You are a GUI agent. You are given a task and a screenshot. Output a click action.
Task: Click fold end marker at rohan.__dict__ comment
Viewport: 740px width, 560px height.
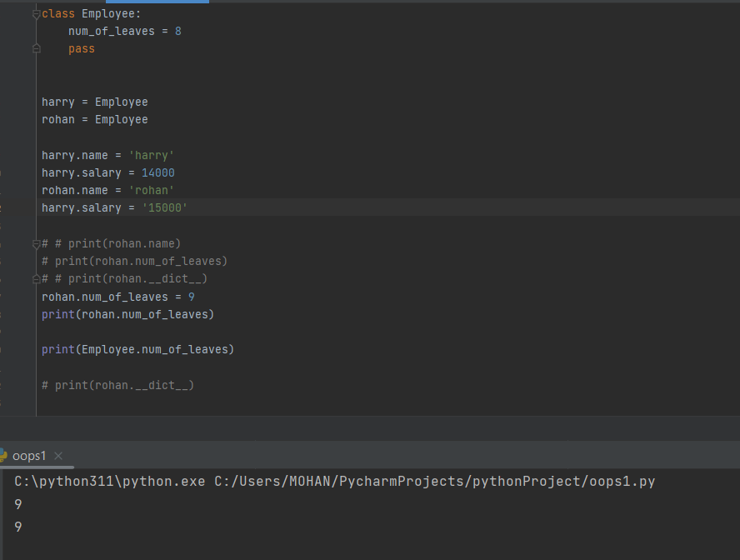tap(37, 279)
